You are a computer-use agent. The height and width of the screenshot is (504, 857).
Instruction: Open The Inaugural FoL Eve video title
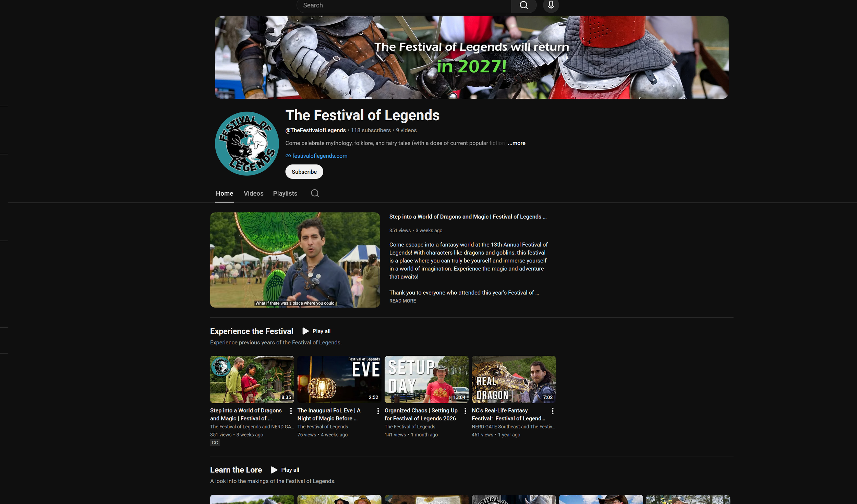tap(329, 414)
